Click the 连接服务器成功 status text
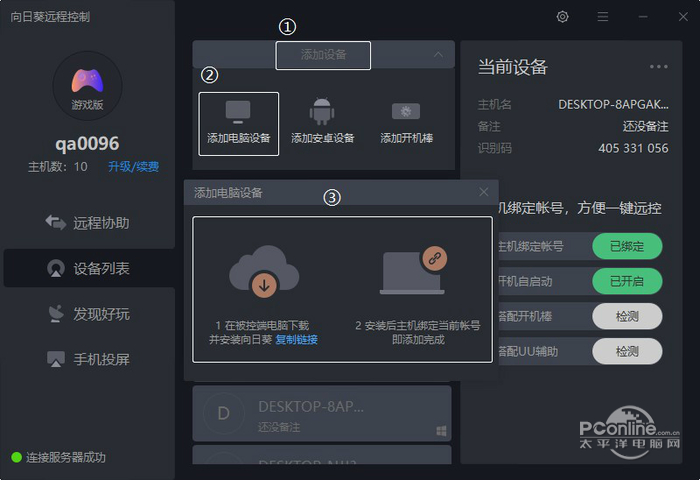Viewport: 700px width, 480px height. tap(66, 457)
